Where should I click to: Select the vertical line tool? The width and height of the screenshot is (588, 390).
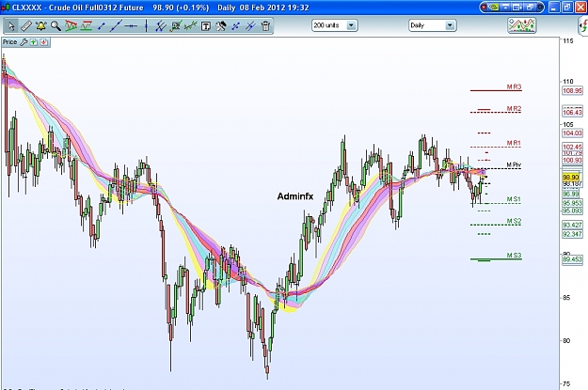pyautogui.click(x=146, y=26)
